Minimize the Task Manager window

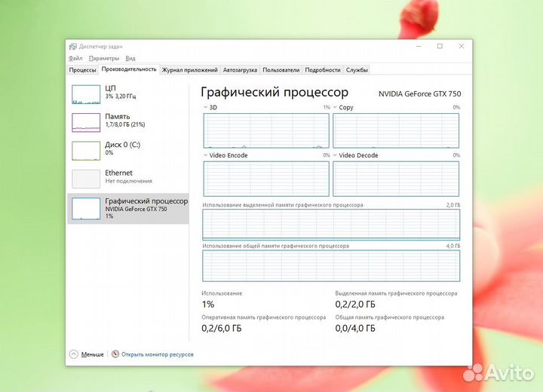coord(419,46)
